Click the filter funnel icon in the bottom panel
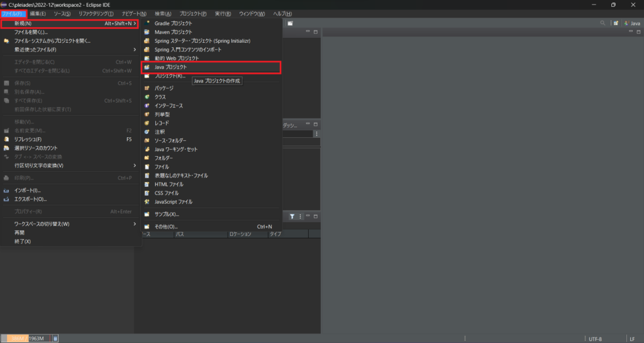644x343 pixels. point(292,216)
